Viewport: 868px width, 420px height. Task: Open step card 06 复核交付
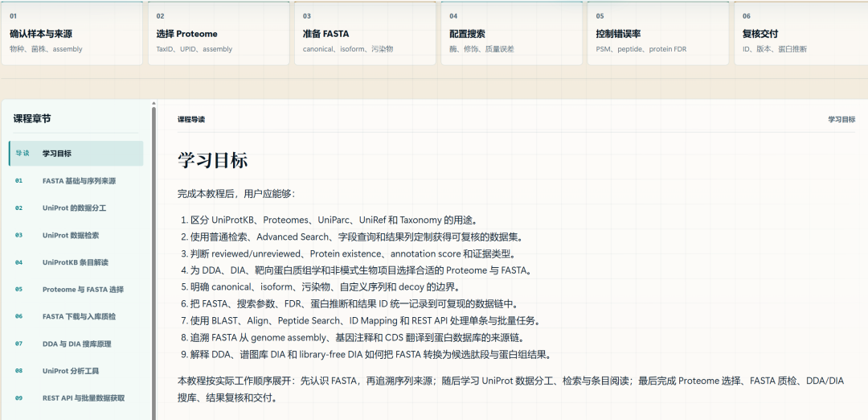click(x=801, y=33)
